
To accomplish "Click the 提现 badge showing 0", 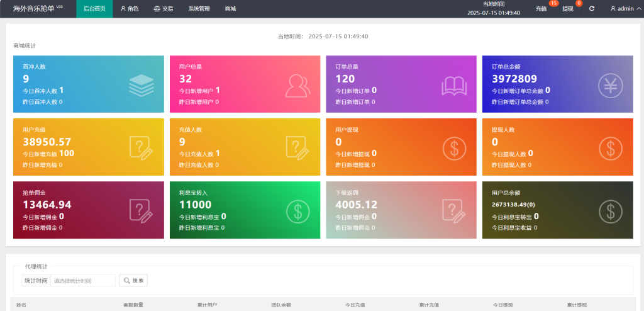I will [x=579, y=3].
